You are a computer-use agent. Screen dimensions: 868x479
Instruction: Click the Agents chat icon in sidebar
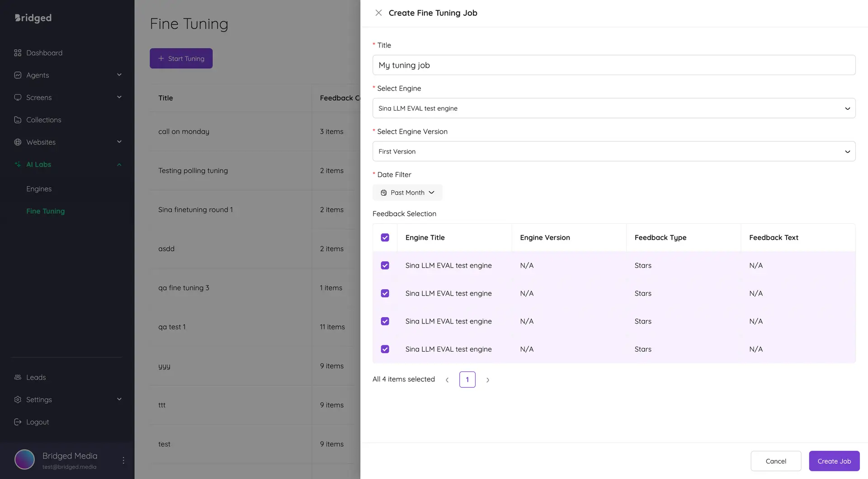(x=18, y=75)
